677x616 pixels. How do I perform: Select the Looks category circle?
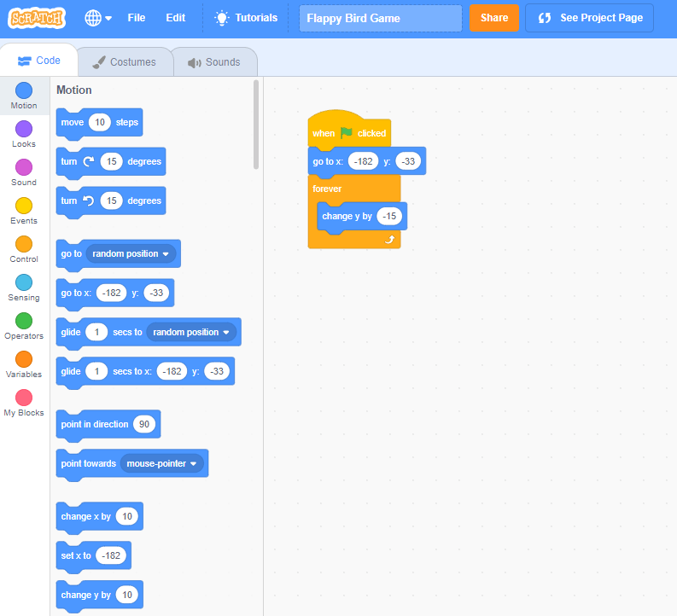point(24,129)
